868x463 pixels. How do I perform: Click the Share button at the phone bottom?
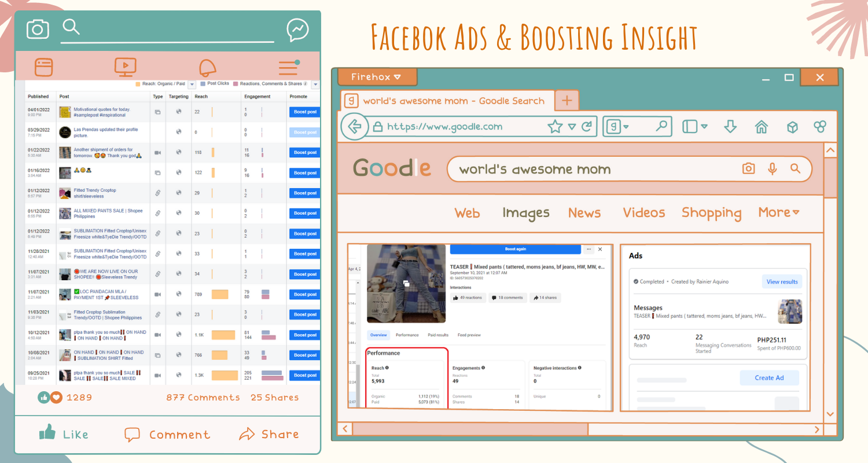[269, 434]
